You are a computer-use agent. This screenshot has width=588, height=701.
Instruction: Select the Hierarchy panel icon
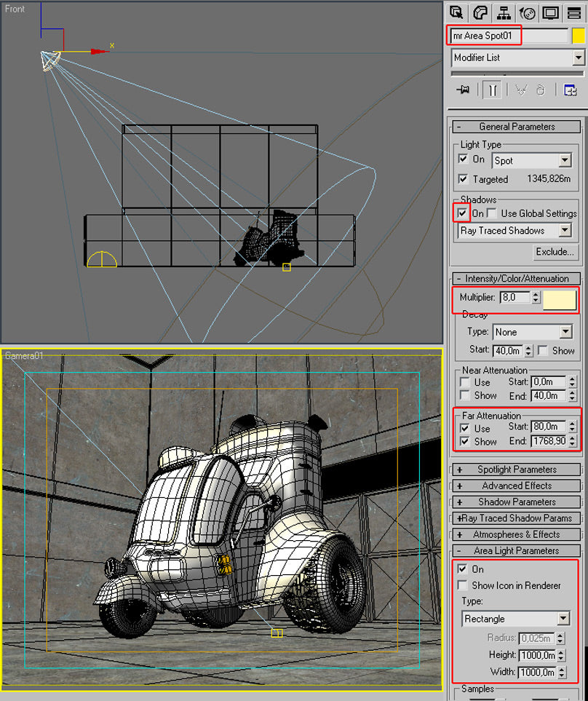pyautogui.click(x=503, y=12)
